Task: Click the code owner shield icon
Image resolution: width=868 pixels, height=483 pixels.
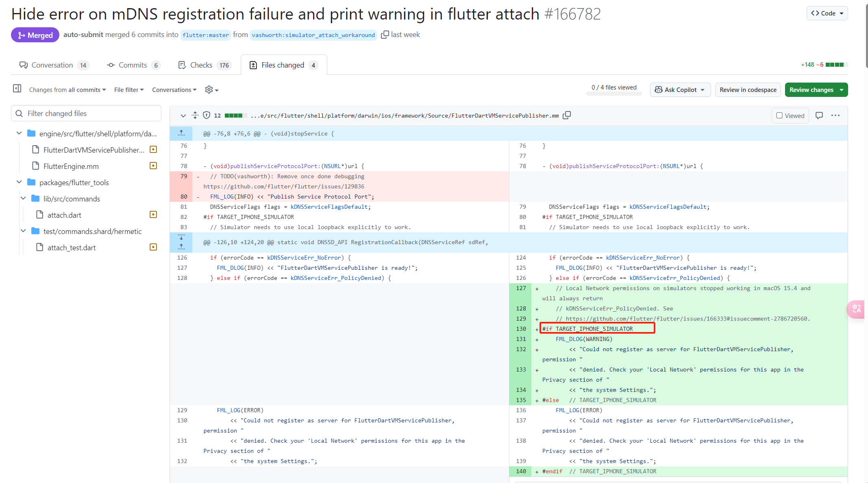Action: pyautogui.click(x=207, y=116)
